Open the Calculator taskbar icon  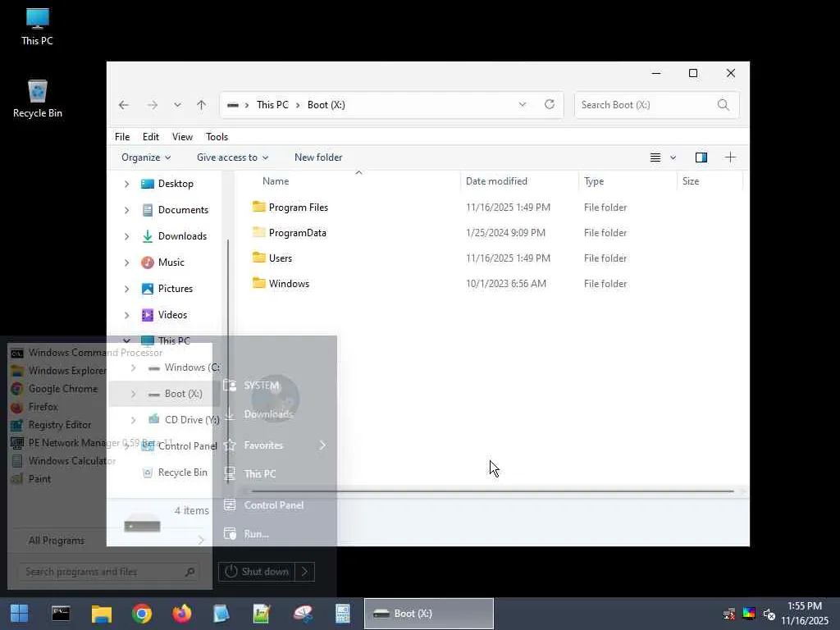click(342, 614)
